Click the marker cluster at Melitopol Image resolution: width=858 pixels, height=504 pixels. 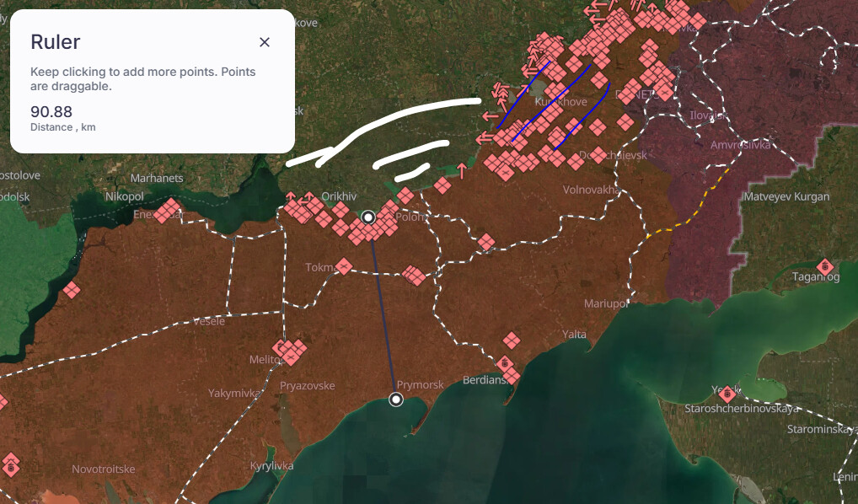(289, 351)
